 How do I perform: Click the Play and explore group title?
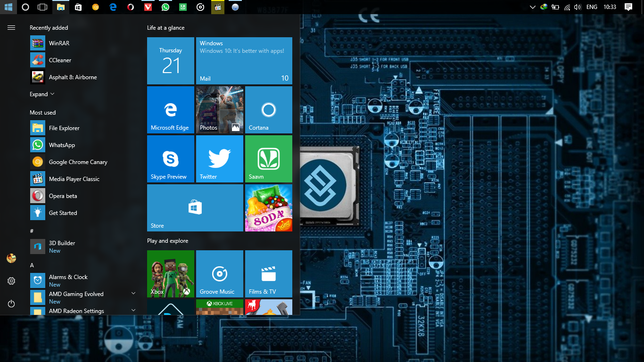click(167, 241)
